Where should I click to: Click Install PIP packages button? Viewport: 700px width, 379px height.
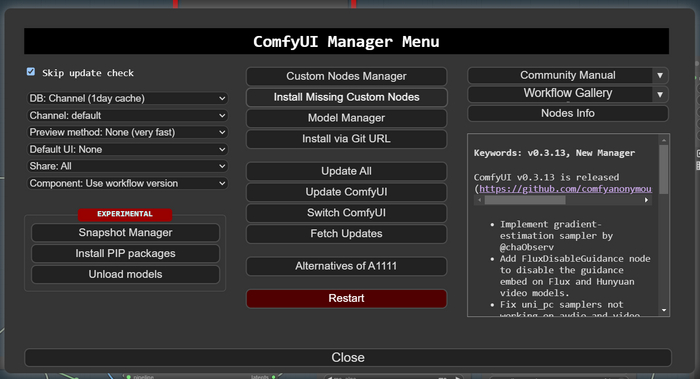[x=125, y=254]
